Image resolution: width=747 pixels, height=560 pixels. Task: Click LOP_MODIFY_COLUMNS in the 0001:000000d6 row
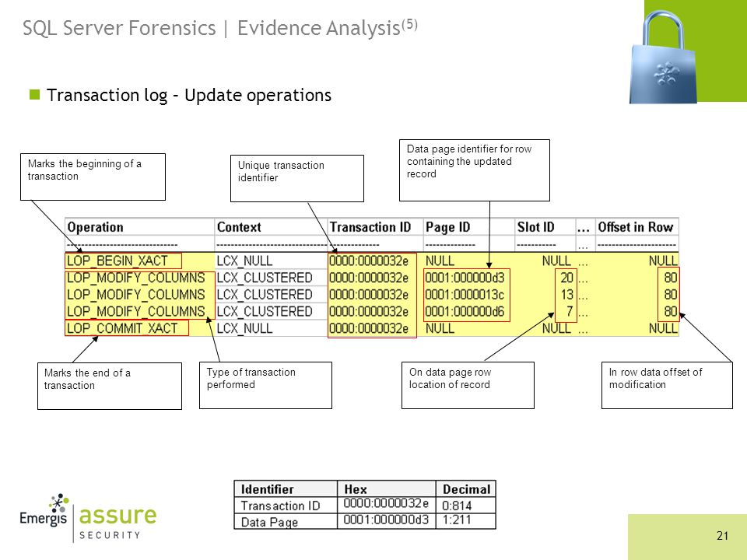click(135, 311)
